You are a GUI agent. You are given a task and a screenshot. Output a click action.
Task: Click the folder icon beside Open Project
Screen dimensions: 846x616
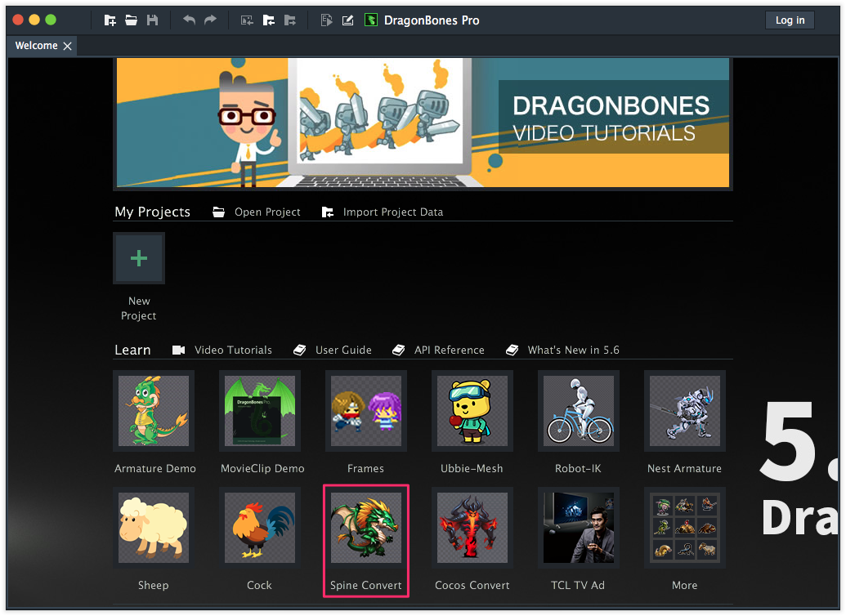218,212
